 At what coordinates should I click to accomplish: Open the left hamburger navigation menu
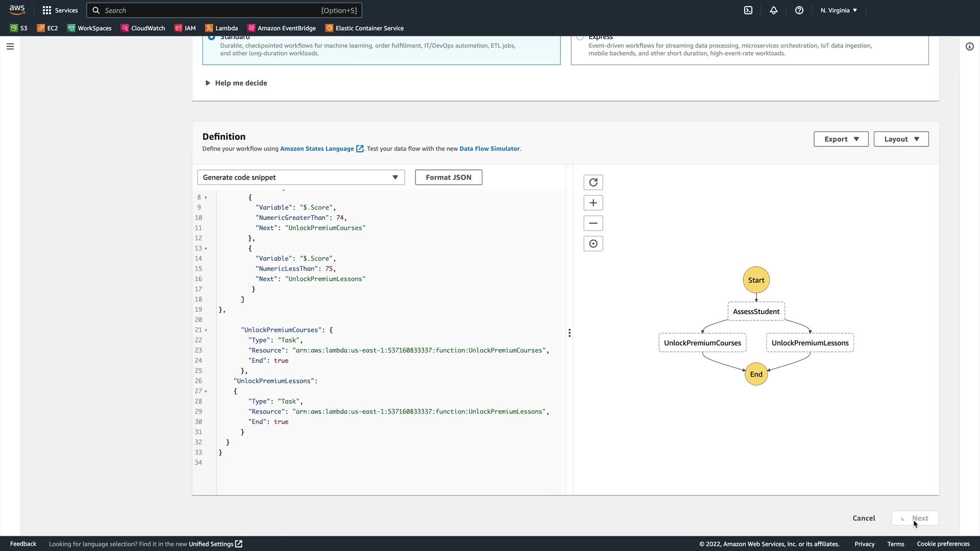point(10,46)
